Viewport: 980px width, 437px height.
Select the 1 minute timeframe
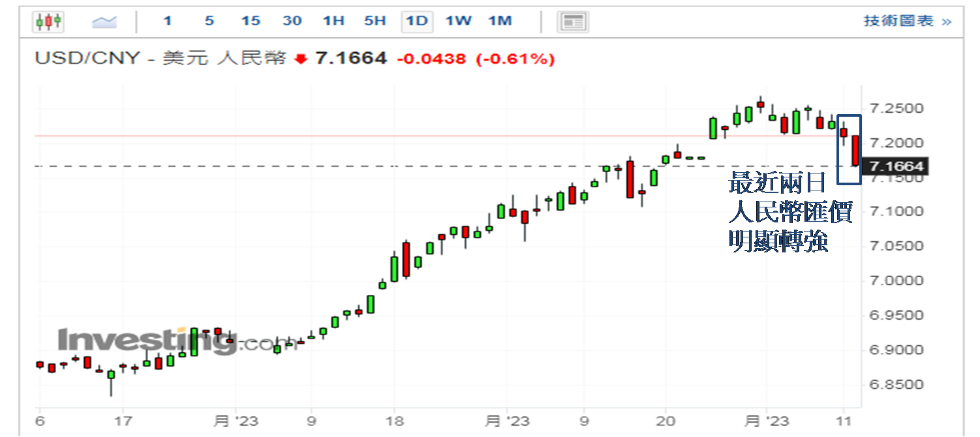point(168,21)
